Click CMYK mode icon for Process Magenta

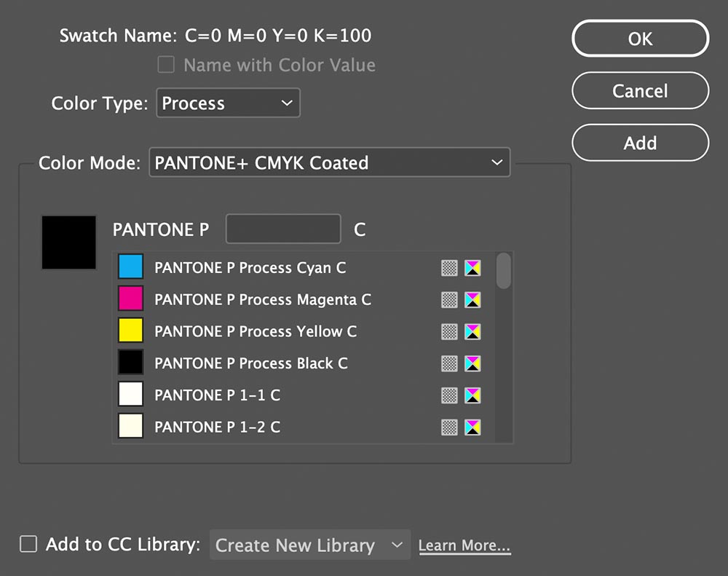[473, 300]
